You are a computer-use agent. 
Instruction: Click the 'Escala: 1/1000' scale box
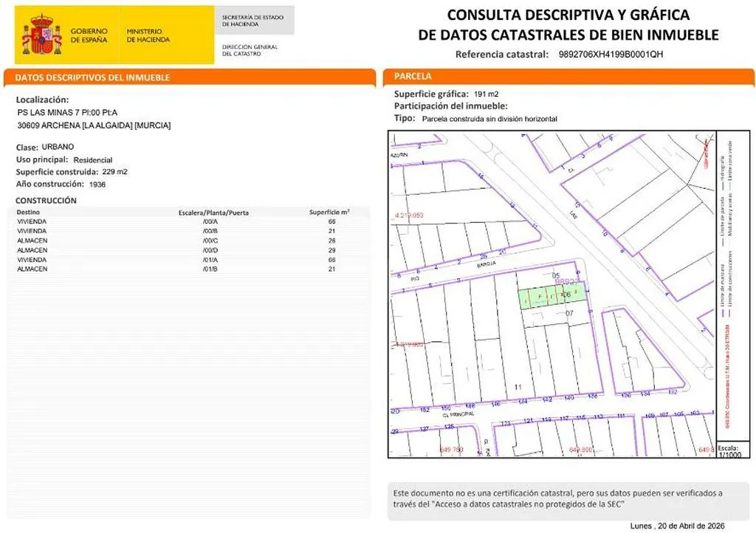733,450
